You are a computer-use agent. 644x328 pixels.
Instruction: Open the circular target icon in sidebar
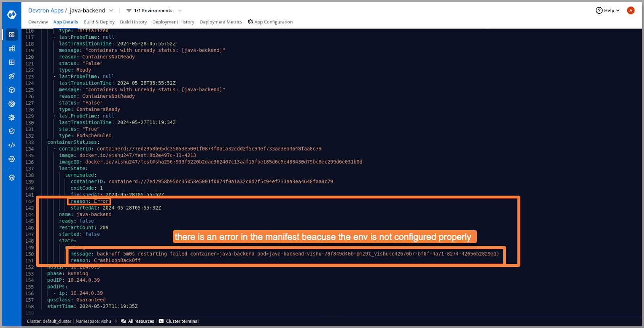12,104
